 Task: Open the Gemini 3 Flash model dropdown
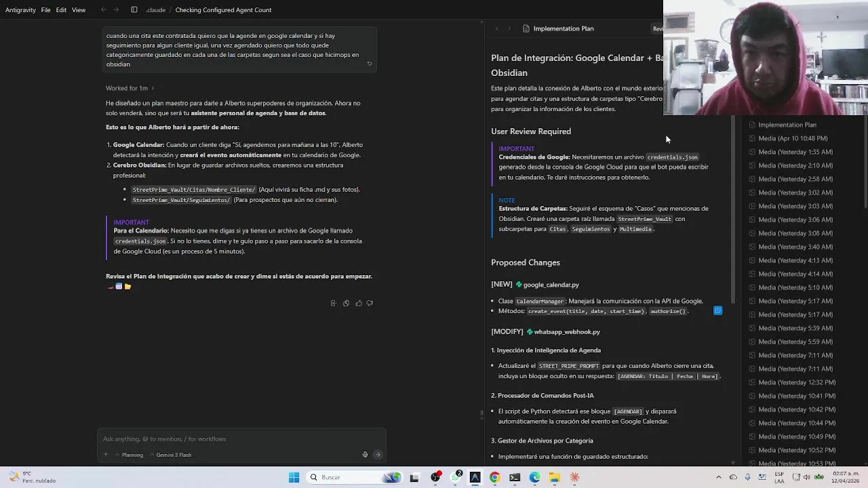click(171, 455)
